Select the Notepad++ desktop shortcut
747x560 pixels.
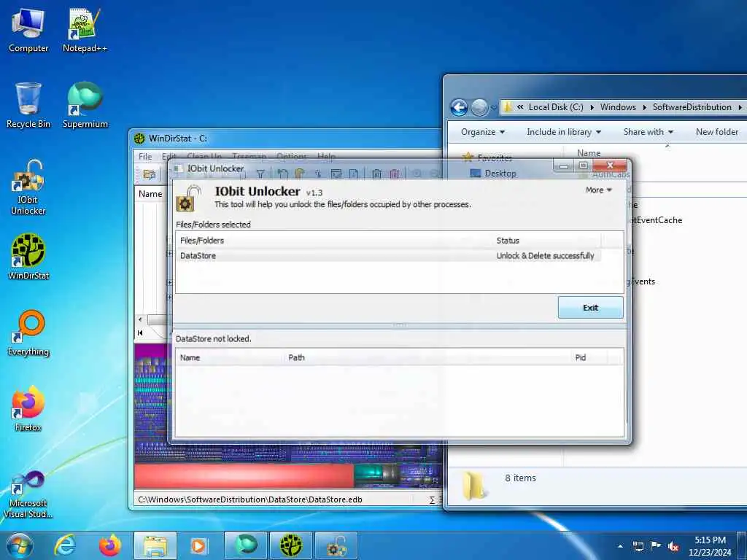coord(85,29)
